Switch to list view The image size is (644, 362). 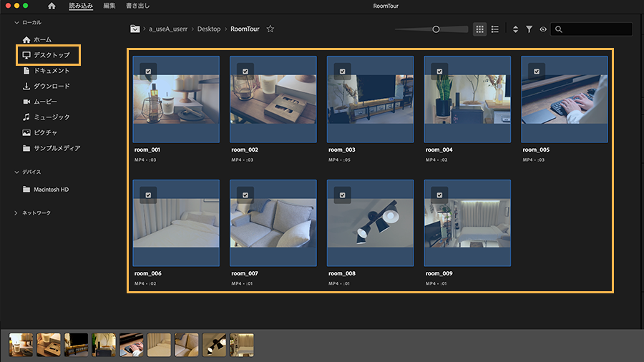tap(494, 29)
